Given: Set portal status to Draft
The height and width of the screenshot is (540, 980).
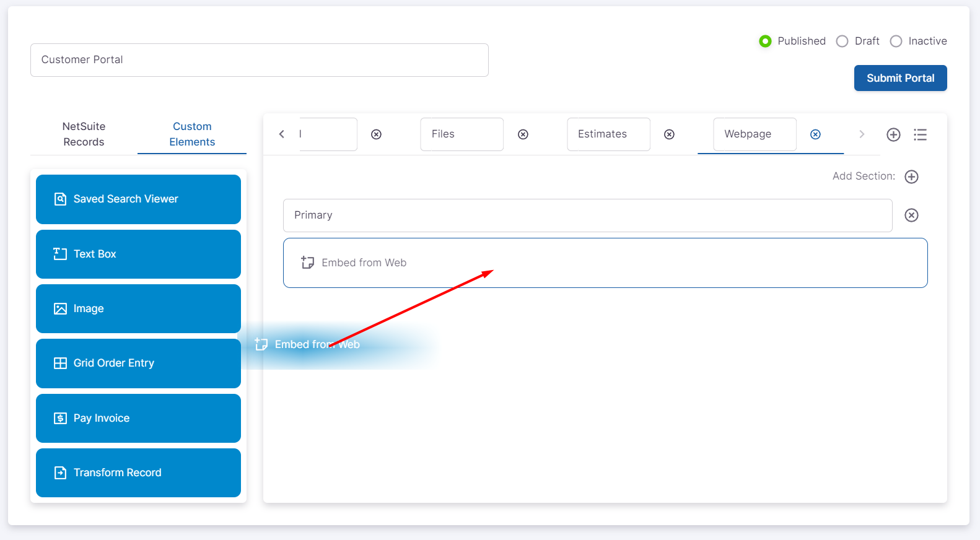Looking at the screenshot, I should (x=842, y=41).
